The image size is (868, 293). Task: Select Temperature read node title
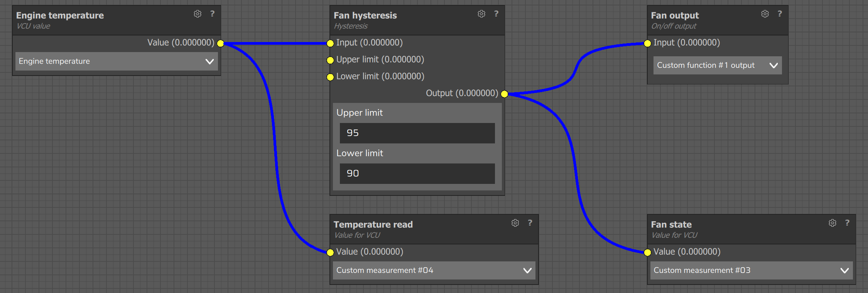373,224
